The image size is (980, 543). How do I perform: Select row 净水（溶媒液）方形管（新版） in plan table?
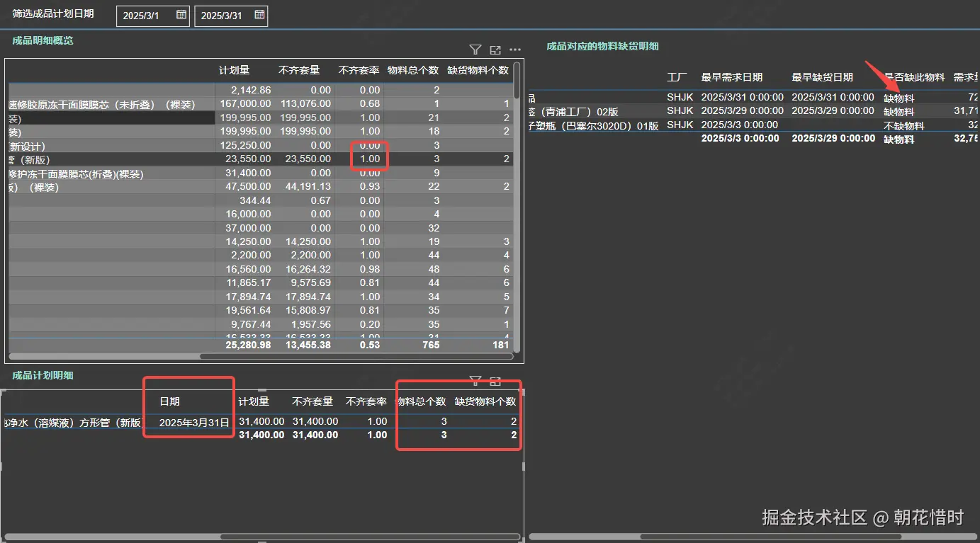point(262,422)
